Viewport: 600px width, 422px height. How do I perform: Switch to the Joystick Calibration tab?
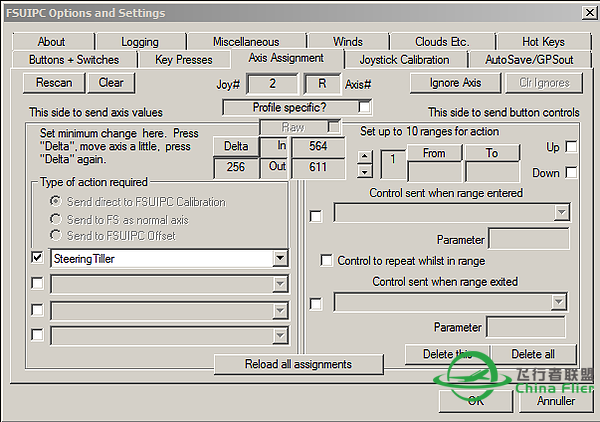[x=404, y=59]
